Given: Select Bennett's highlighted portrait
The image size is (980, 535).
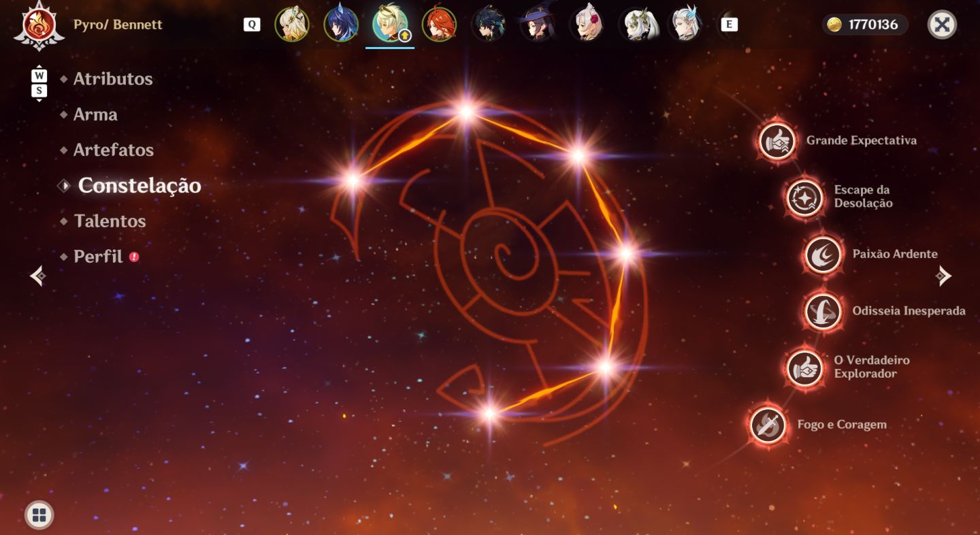Looking at the screenshot, I should pyautogui.click(x=390, y=25).
